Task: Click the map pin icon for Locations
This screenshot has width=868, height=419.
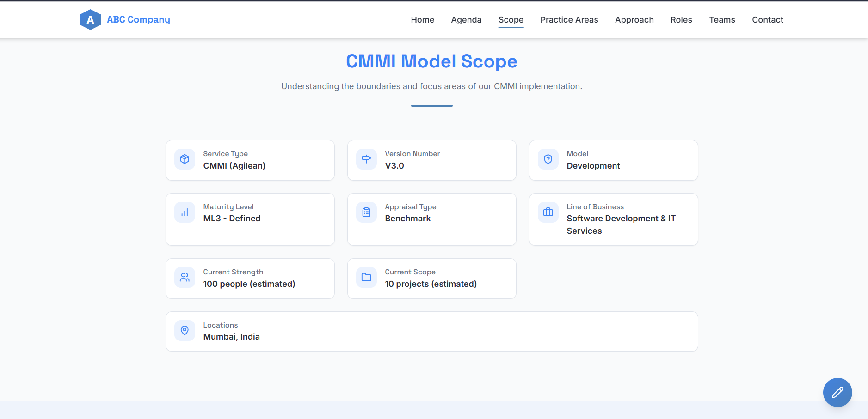Action: [185, 331]
